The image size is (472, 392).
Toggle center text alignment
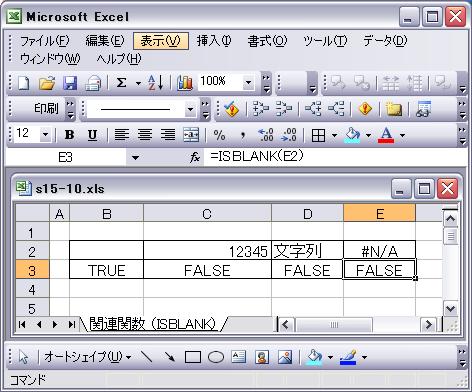tap(145, 135)
